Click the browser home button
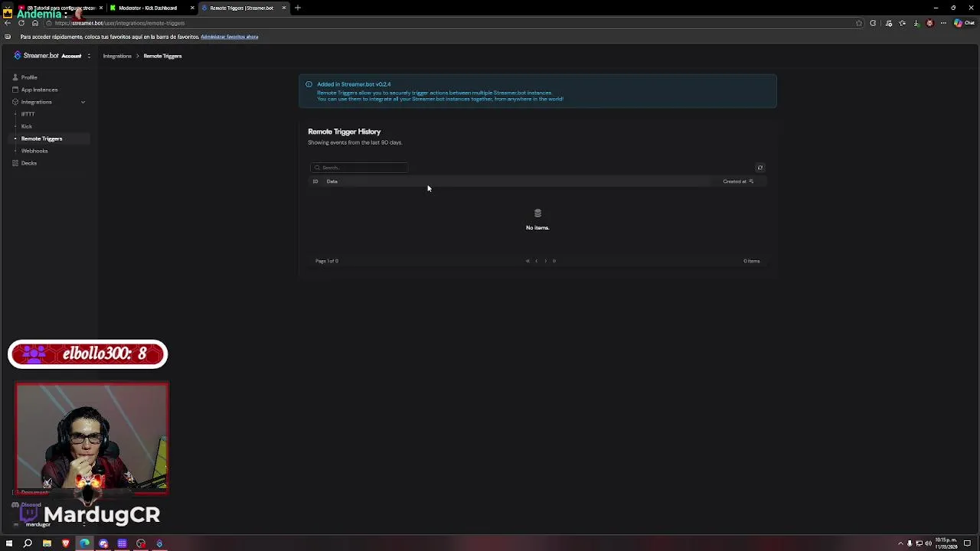980x551 pixels. [35, 23]
